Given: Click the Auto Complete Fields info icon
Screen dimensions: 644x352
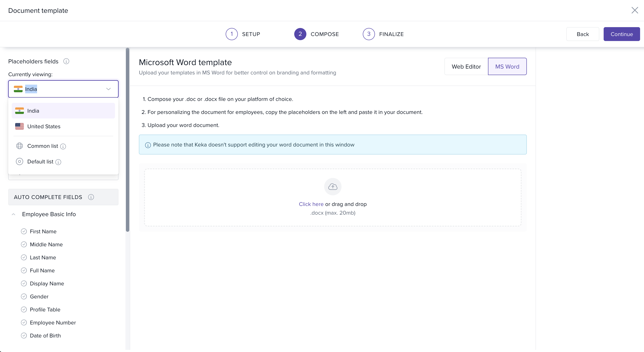Looking at the screenshot, I should click(x=91, y=197).
